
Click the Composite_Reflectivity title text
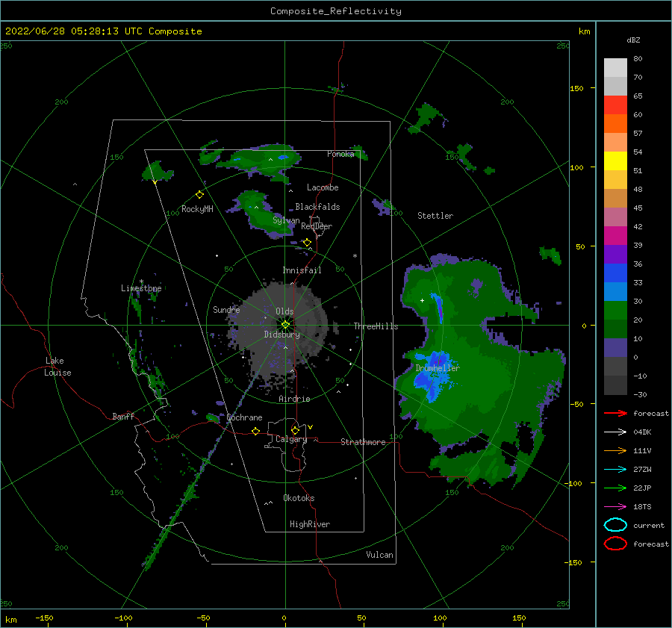pos(335,11)
